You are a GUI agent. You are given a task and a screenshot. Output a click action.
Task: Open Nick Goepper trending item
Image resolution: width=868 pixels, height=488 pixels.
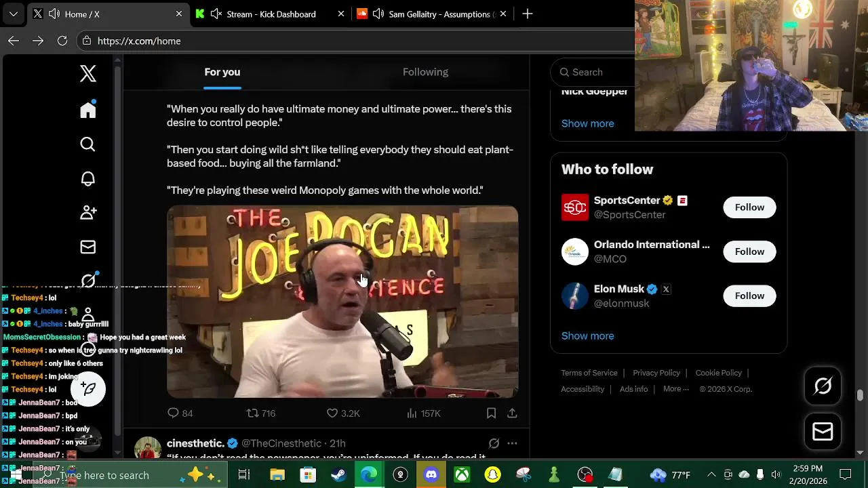click(x=595, y=92)
